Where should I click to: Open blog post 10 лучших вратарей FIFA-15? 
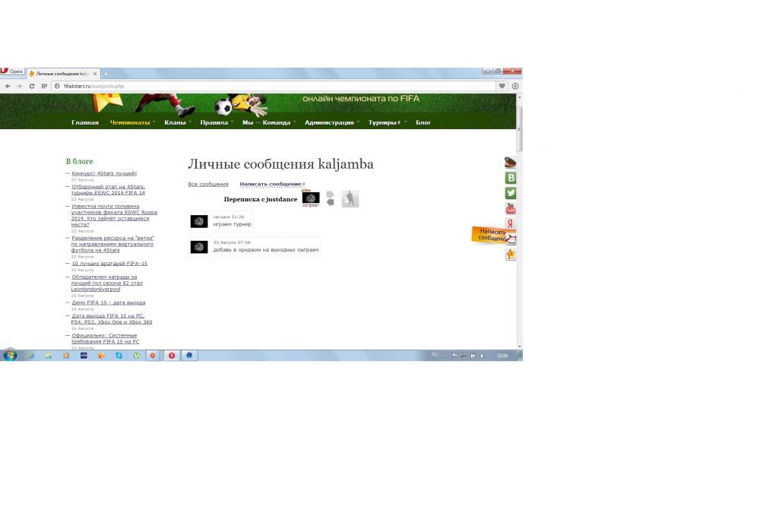click(109, 264)
